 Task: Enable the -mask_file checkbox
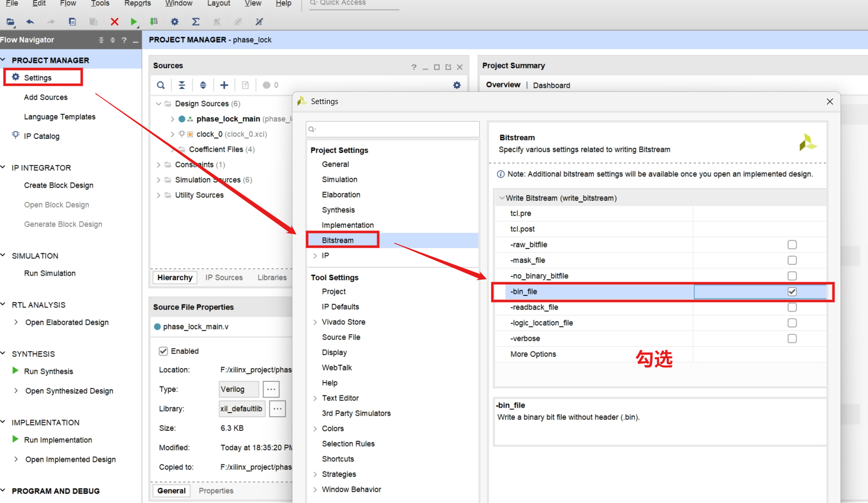click(792, 260)
